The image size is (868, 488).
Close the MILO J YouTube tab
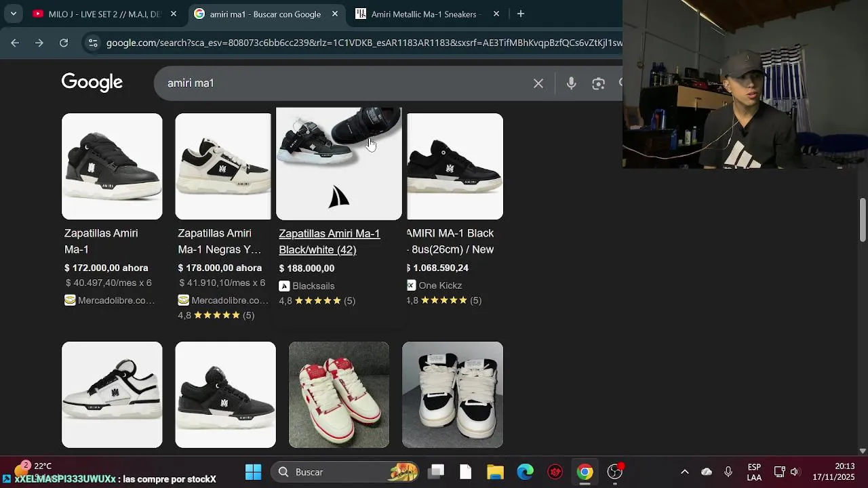pyautogui.click(x=174, y=14)
